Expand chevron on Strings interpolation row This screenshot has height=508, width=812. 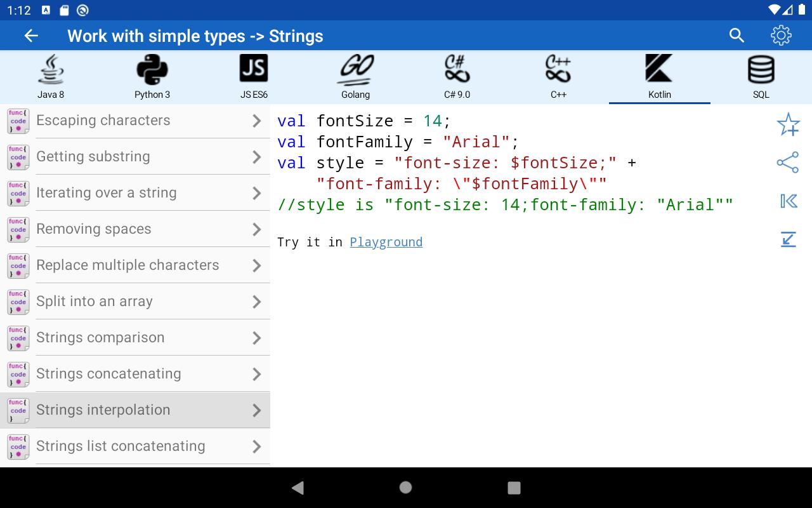tap(257, 410)
